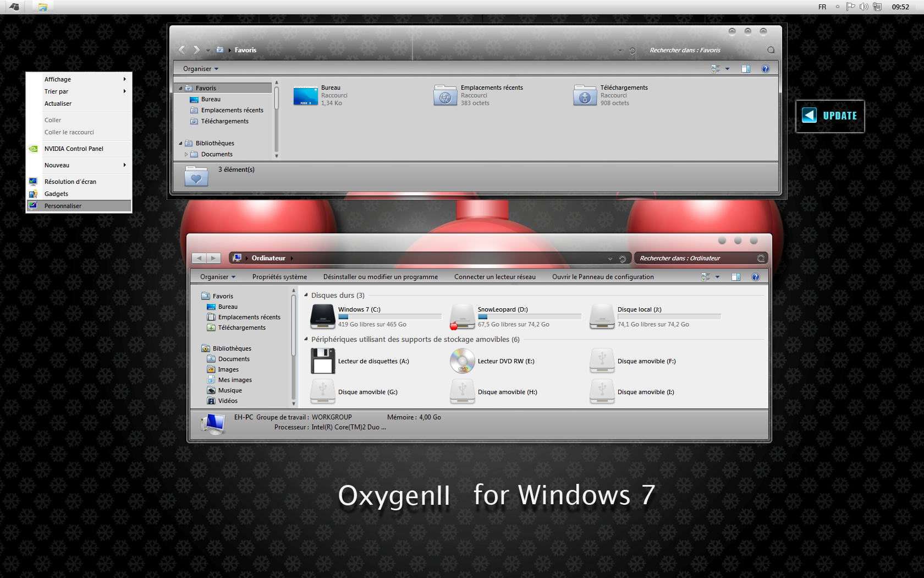This screenshot has height=578, width=924.
Task: Select Disque amovible (I:) icon
Action: coord(602,392)
